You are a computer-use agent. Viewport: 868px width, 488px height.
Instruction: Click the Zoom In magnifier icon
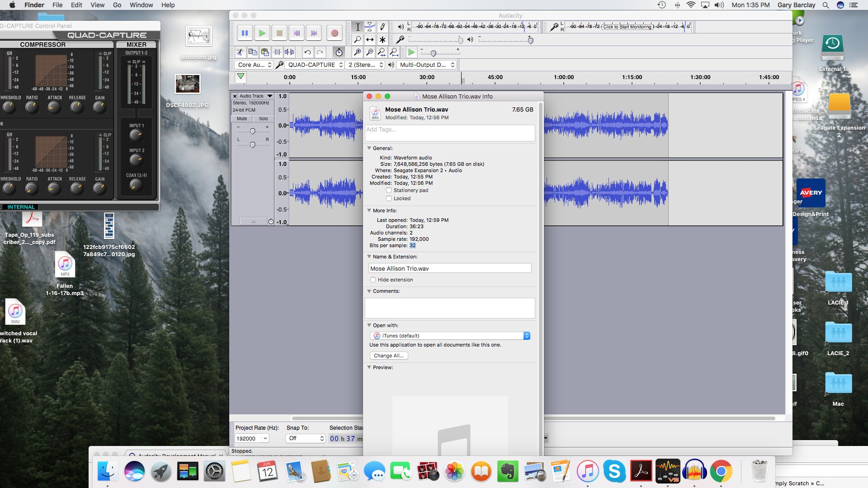tap(357, 52)
